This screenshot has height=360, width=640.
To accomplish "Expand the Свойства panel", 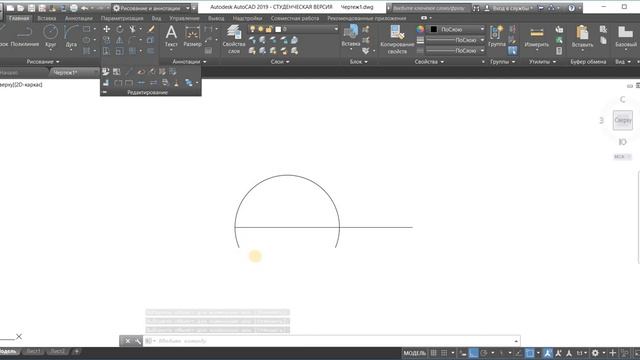I will point(429,62).
